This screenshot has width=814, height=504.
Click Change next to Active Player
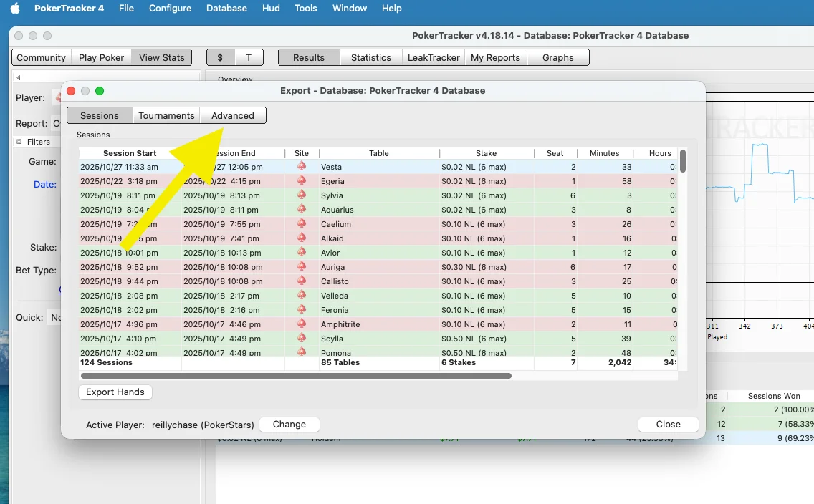point(289,424)
